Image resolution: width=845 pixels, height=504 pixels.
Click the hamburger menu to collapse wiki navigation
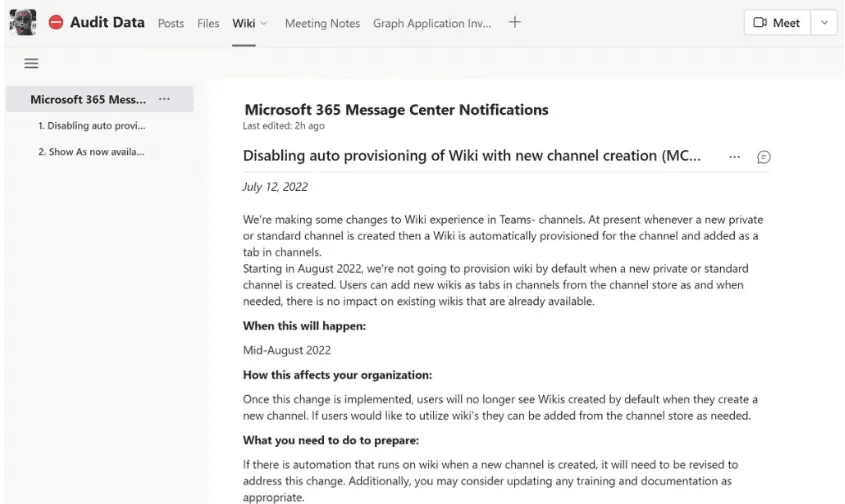pyautogui.click(x=31, y=63)
